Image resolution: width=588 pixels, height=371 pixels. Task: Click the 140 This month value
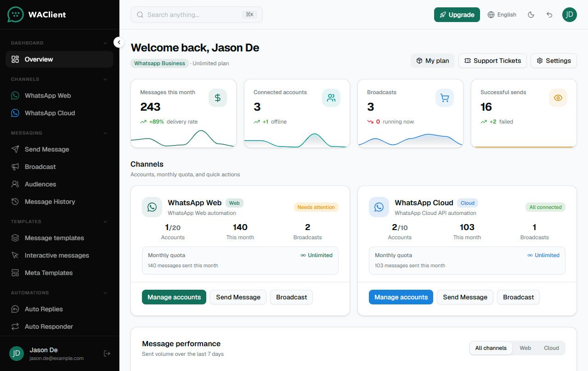(240, 227)
